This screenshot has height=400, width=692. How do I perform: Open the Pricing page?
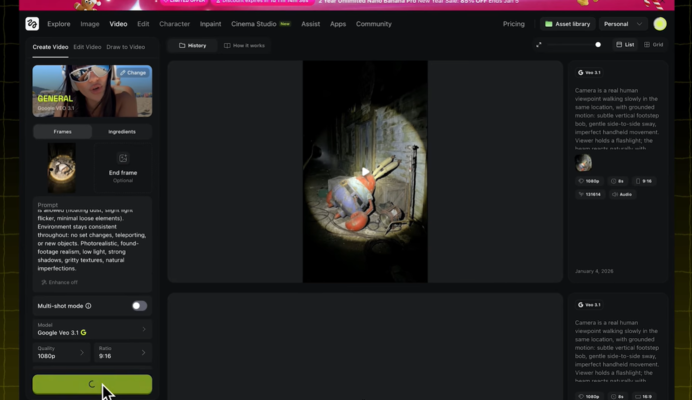(514, 24)
